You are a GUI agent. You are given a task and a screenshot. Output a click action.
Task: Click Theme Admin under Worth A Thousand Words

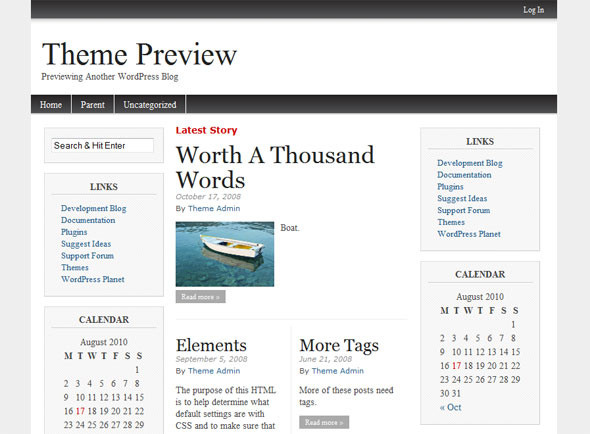pyautogui.click(x=214, y=209)
